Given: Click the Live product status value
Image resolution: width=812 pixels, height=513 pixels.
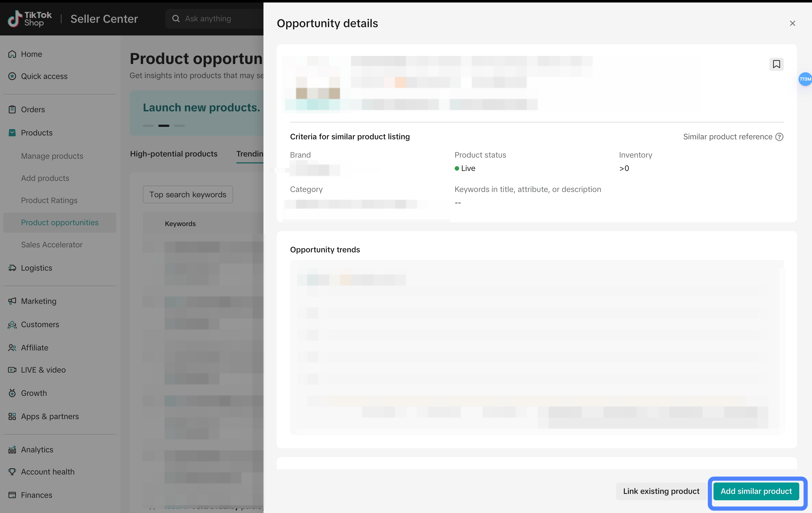Looking at the screenshot, I should (x=465, y=168).
